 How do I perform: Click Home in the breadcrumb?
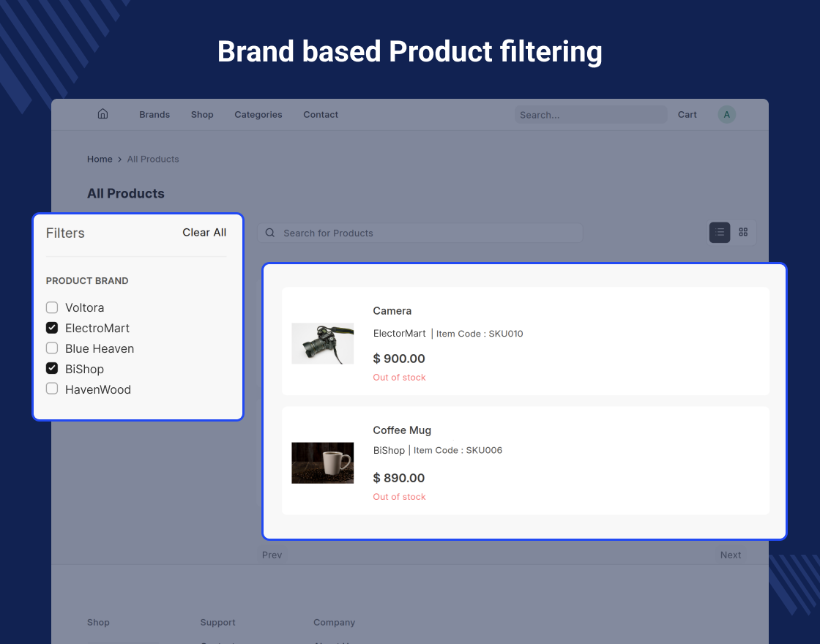point(100,159)
